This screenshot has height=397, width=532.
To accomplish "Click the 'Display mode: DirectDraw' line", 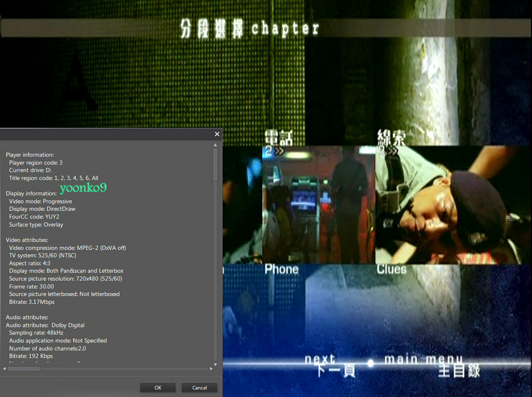I will point(42,209).
